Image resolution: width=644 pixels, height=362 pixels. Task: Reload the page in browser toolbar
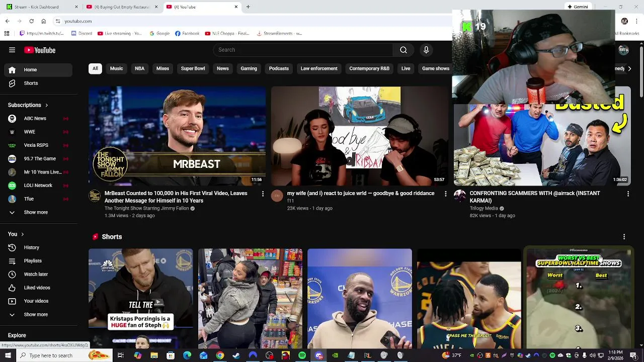[31, 21]
